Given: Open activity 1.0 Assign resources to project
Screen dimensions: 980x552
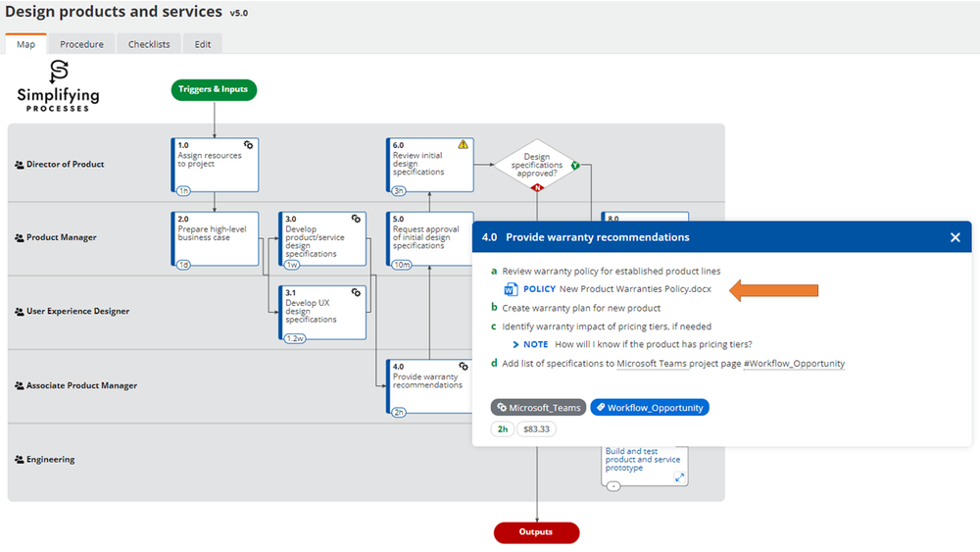Looking at the screenshot, I should 215,165.
